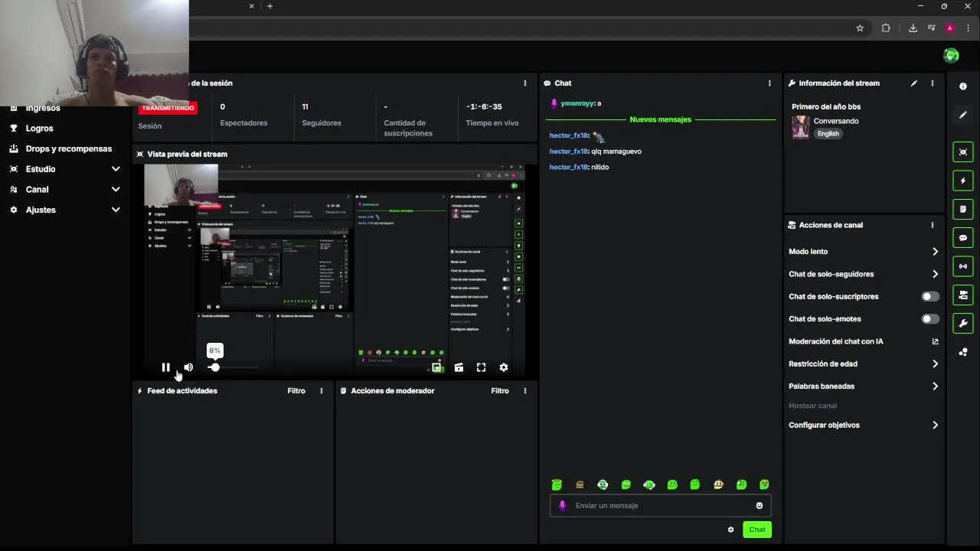This screenshot has height=551, width=980.
Task: Open chat settings gear near Chat button
Action: (730, 530)
